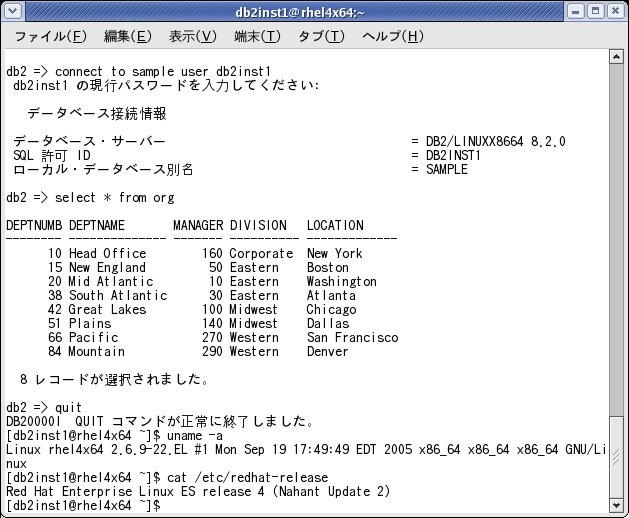Click the 'uname -a' command
The height and width of the screenshot is (518, 629).
click(195, 436)
